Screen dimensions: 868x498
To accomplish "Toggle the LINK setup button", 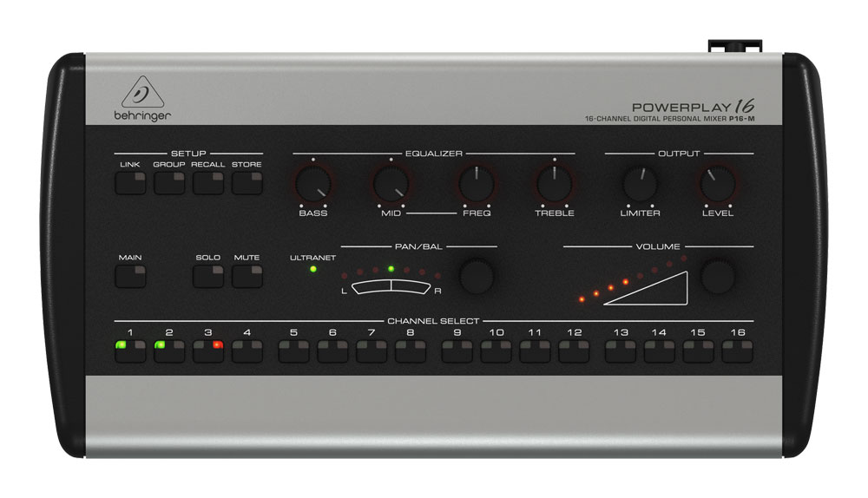I will coord(130,183).
